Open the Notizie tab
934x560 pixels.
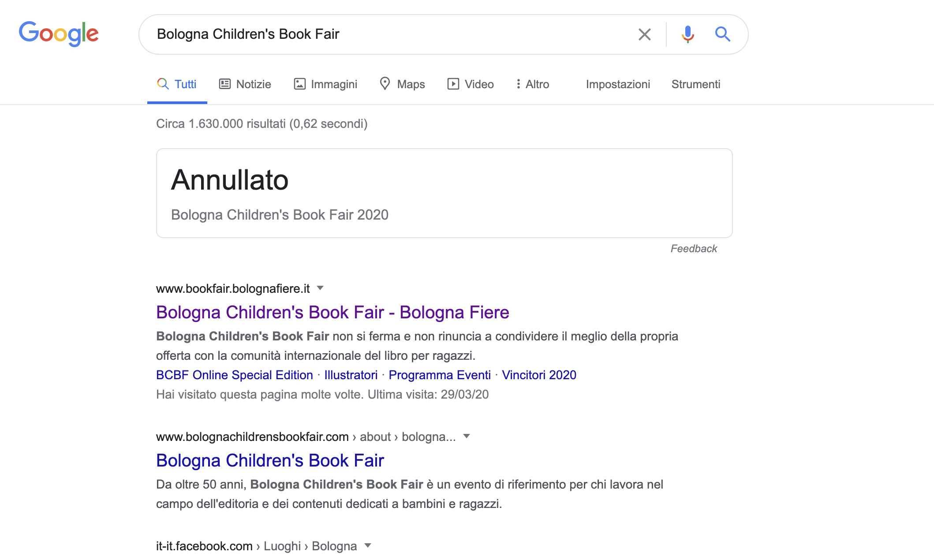[x=245, y=84]
